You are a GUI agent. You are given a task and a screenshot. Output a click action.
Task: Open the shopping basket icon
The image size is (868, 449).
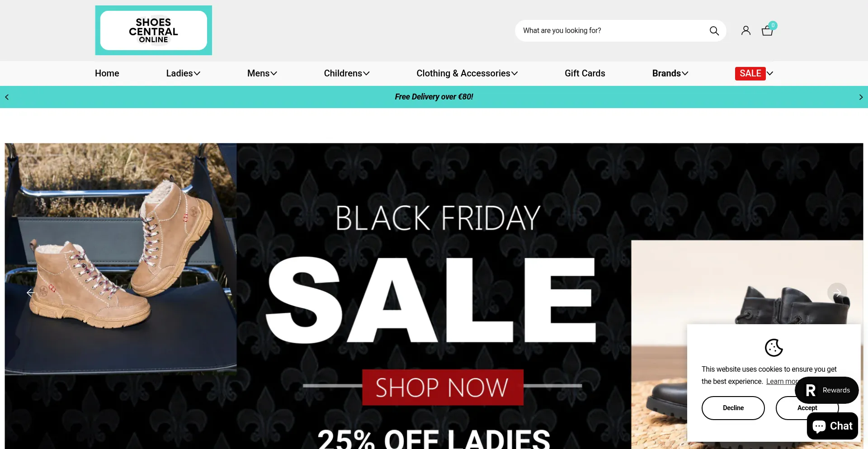tap(767, 30)
